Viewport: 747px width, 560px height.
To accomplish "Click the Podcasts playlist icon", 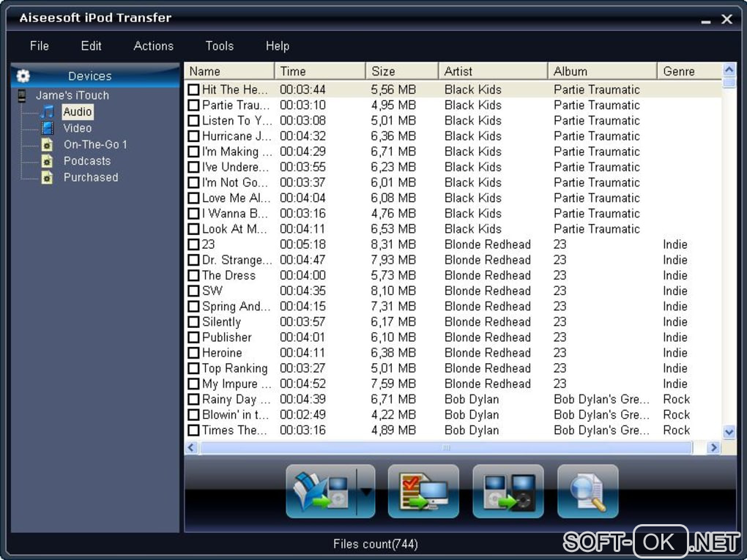I will (47, 162).
